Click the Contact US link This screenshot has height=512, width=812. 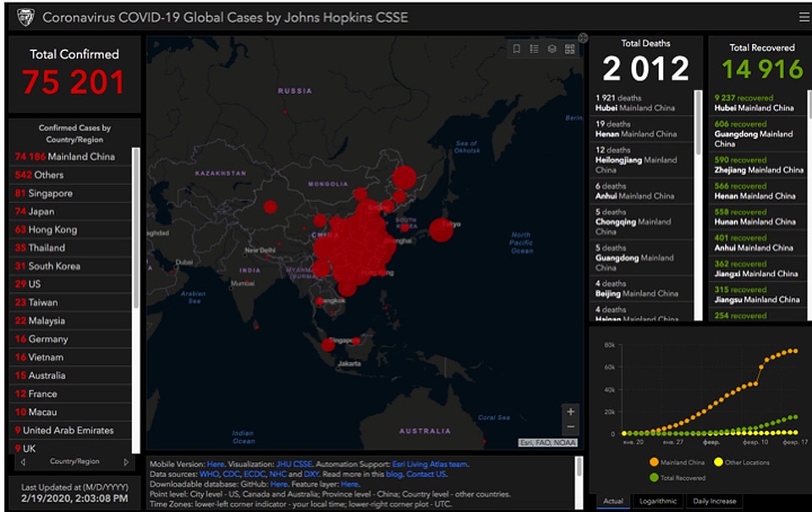pos(425,474)
